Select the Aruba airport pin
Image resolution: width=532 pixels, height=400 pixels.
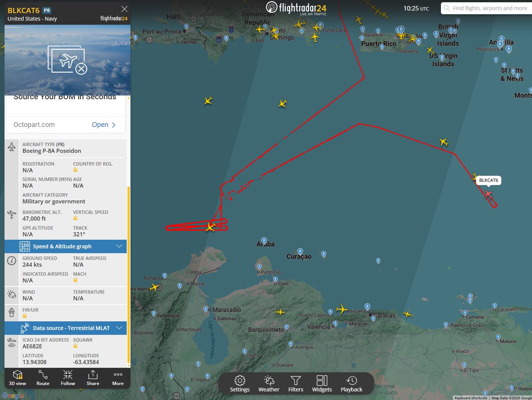(x=264, y=240)
